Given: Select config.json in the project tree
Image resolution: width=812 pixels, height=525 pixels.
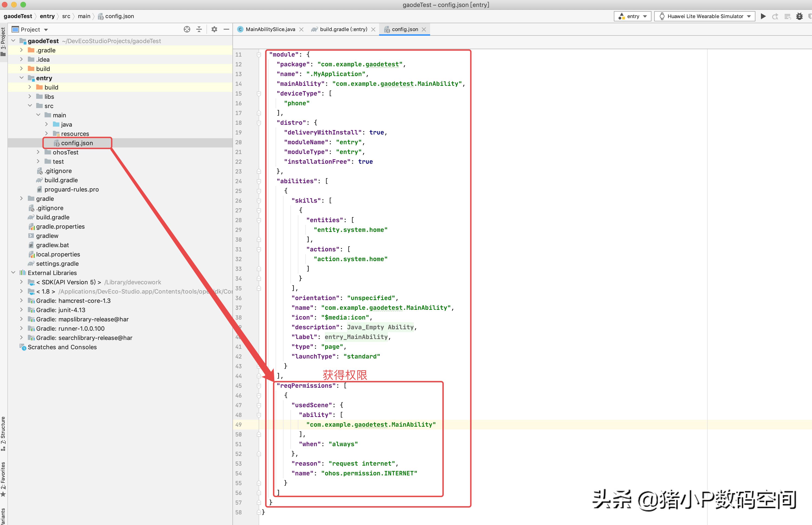Looking at the screenshot, I should pyautogui.click(x=77, y=143).
